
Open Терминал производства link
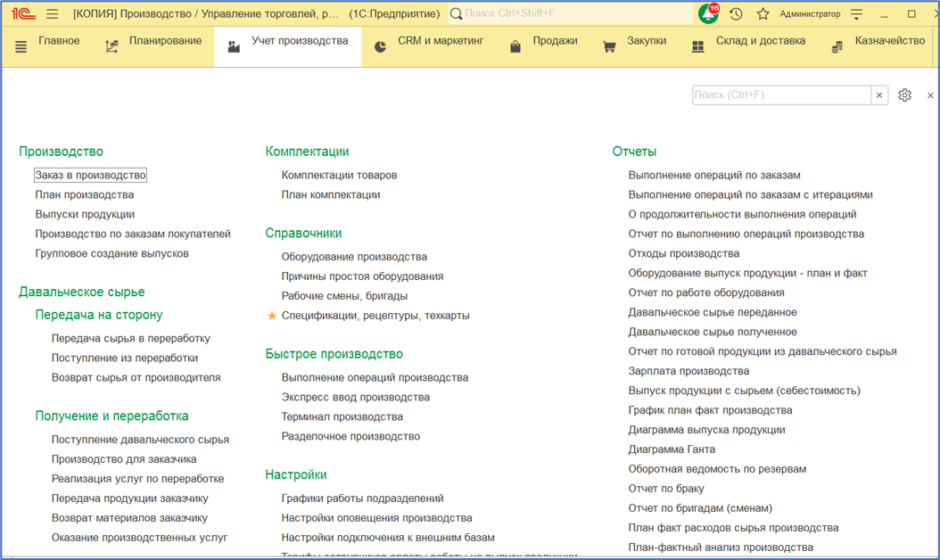click(x=342, y=416)
